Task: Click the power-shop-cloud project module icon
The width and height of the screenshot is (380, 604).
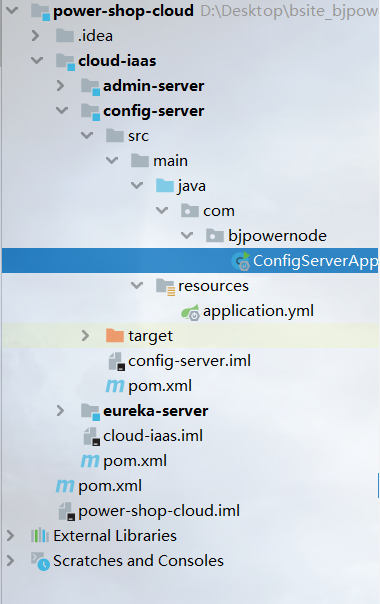Action: [40, 12]
